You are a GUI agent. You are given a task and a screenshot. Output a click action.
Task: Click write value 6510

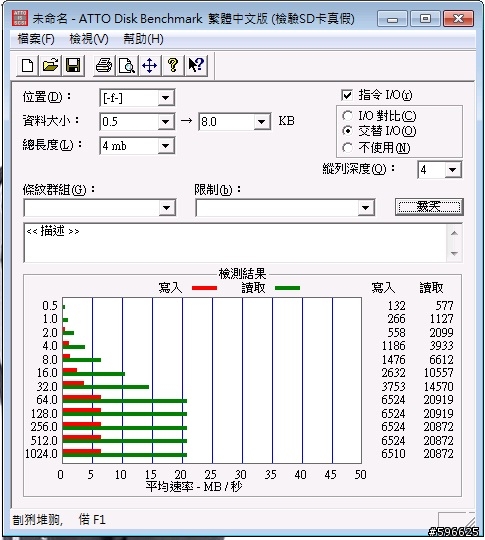click(x=393, y=454)
